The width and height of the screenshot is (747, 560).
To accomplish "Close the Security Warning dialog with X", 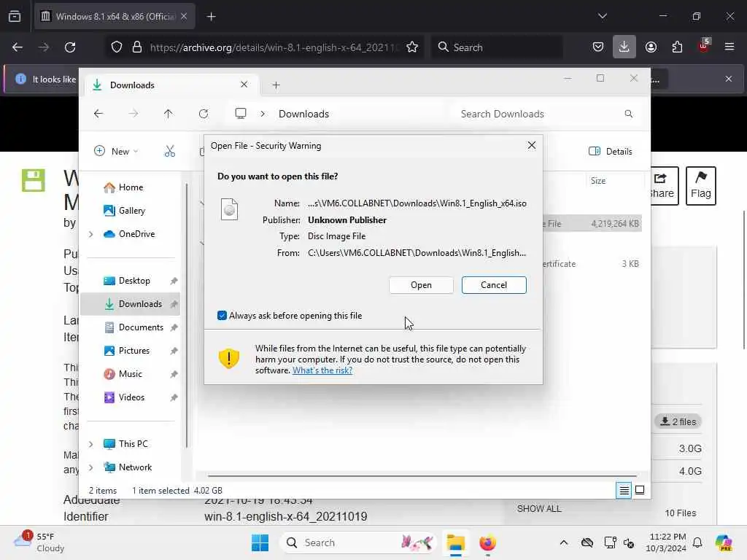I will pos(532,145).
